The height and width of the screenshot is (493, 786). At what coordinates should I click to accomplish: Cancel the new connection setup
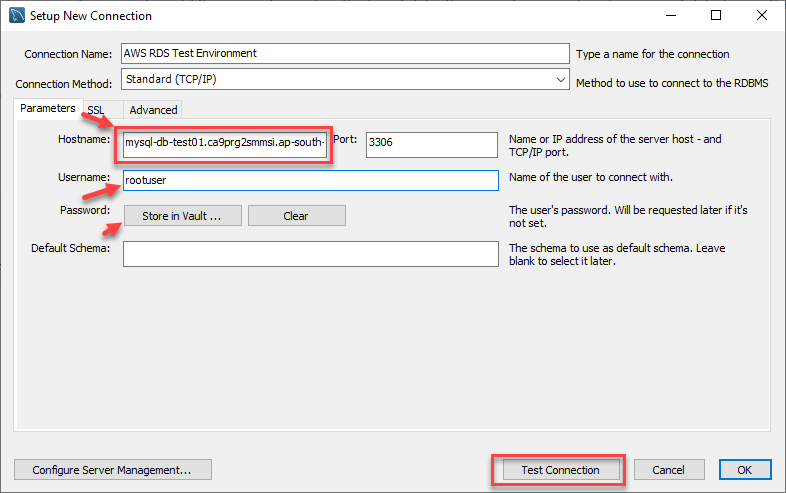click(x=669, y=470)
